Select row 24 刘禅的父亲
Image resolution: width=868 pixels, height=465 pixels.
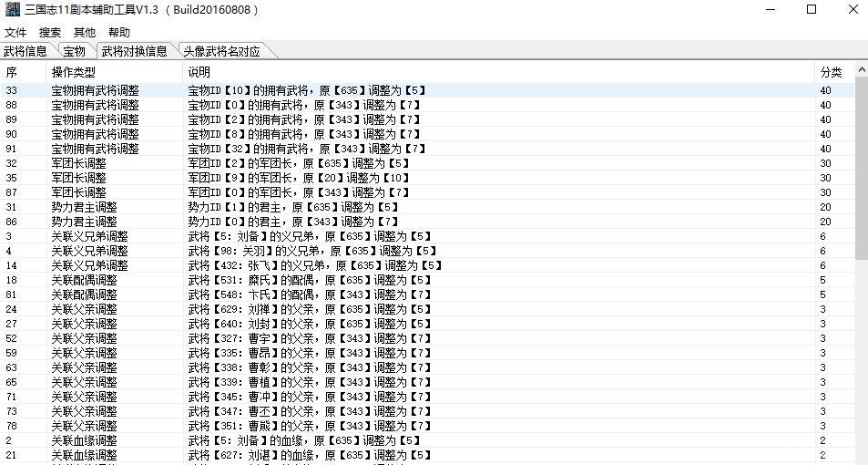[x=427, y=309]
